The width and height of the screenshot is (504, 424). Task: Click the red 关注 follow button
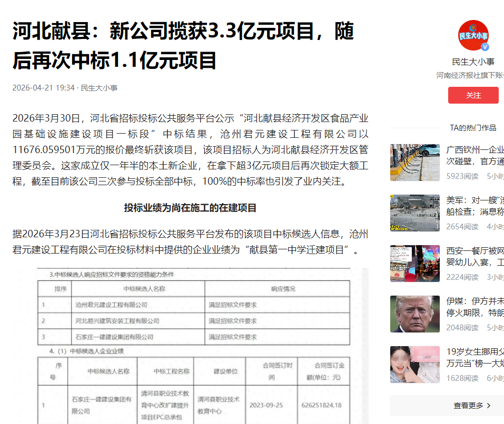[x=473, y=95]
